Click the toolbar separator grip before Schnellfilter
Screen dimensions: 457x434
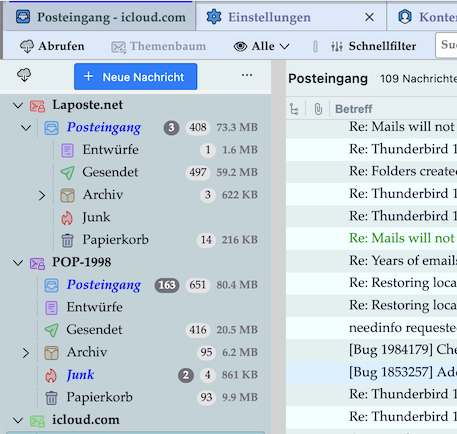point(315,46)
